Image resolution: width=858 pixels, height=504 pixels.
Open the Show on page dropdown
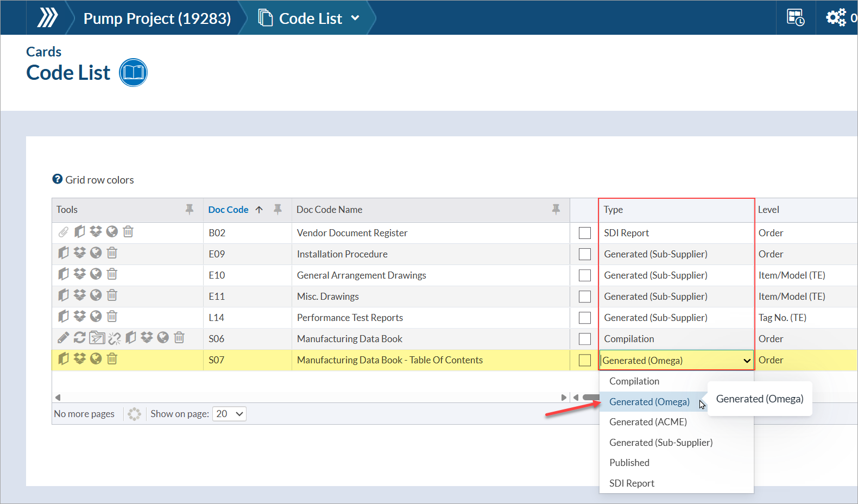coord(229,414)
